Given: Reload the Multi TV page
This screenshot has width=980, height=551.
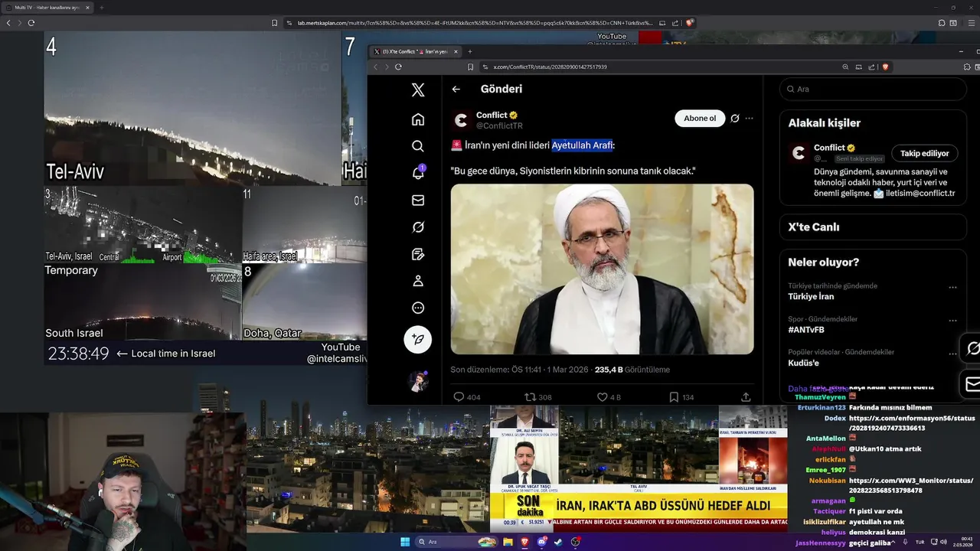Looking at the screenshot, I should pos(31,23).
